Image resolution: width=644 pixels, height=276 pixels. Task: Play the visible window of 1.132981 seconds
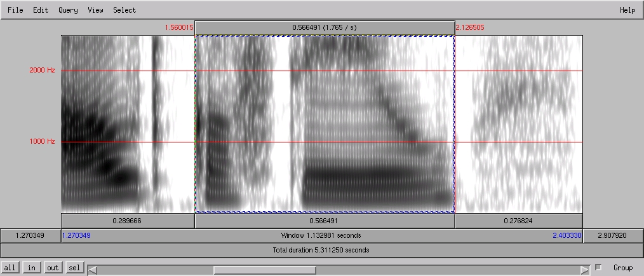click(x=321, y=236)
